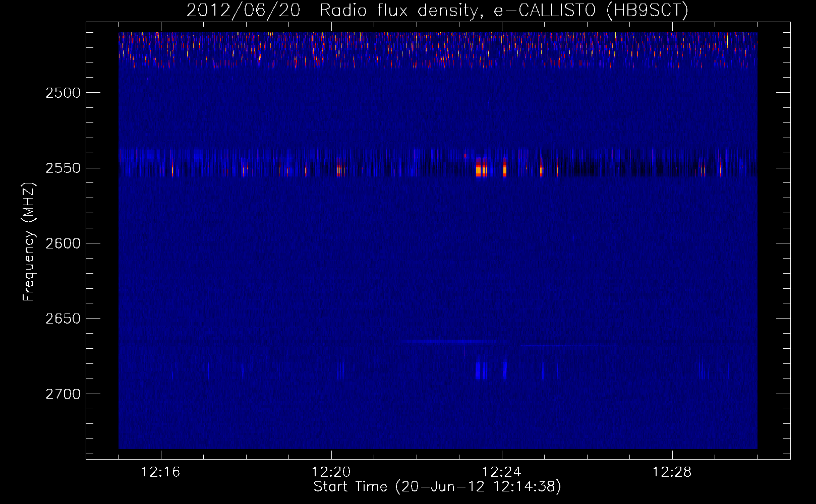Click the 2600 frequency tick label

(63, 243)
